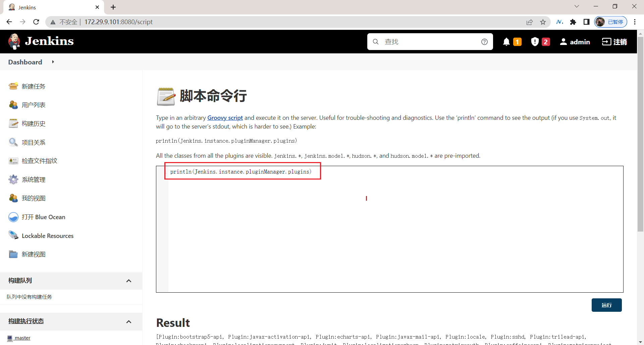This screenshot has width=644, height=345.
Task: Click the Lockable Resources icon
Action: [x=13, y=236]
